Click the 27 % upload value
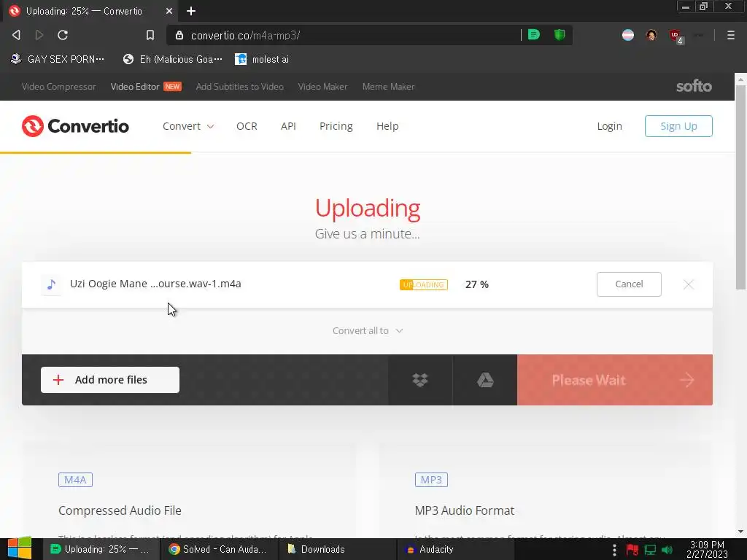 pos(477,284)
